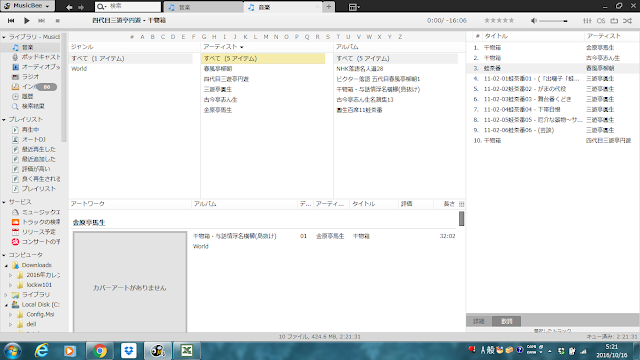
Task: Open the MusicBee main menu dropdown
Action: [27, 6]
